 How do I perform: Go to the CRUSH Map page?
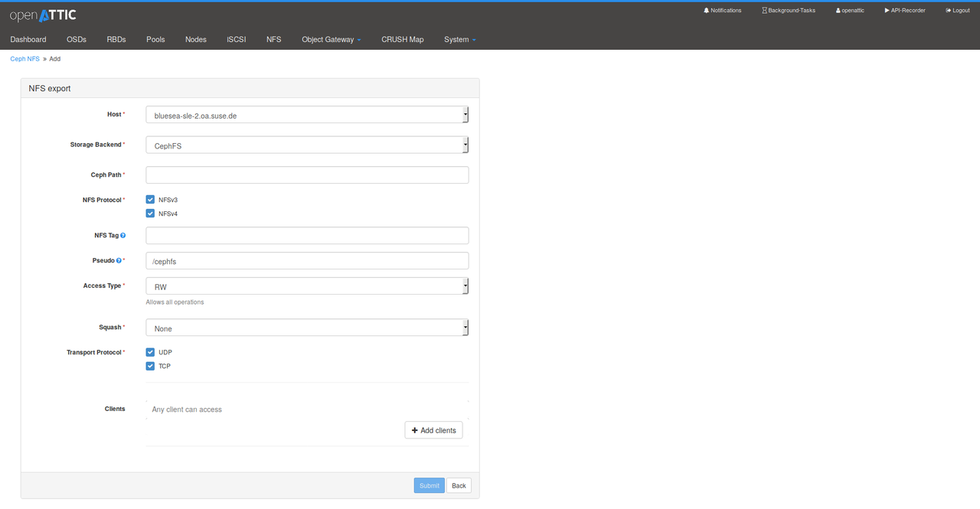point(402,40)
